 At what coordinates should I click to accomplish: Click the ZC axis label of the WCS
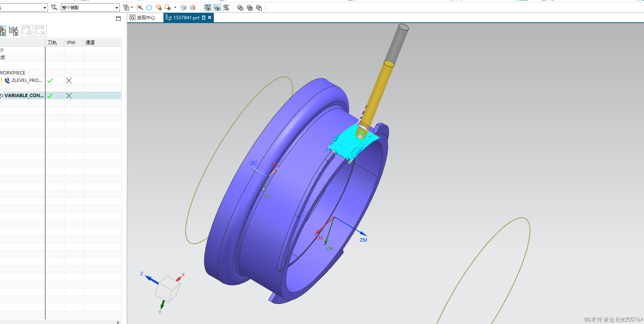pos(254,163)
